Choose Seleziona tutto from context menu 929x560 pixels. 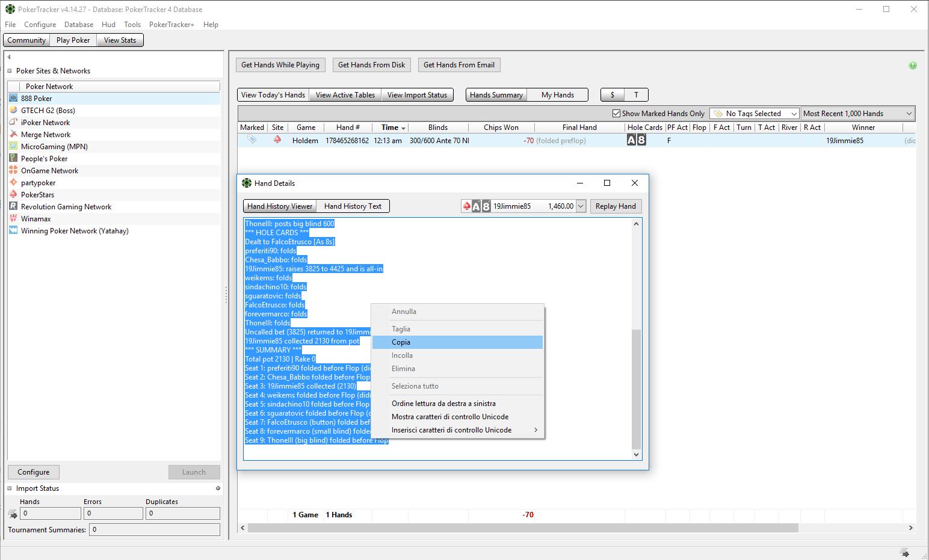point(458,386)
